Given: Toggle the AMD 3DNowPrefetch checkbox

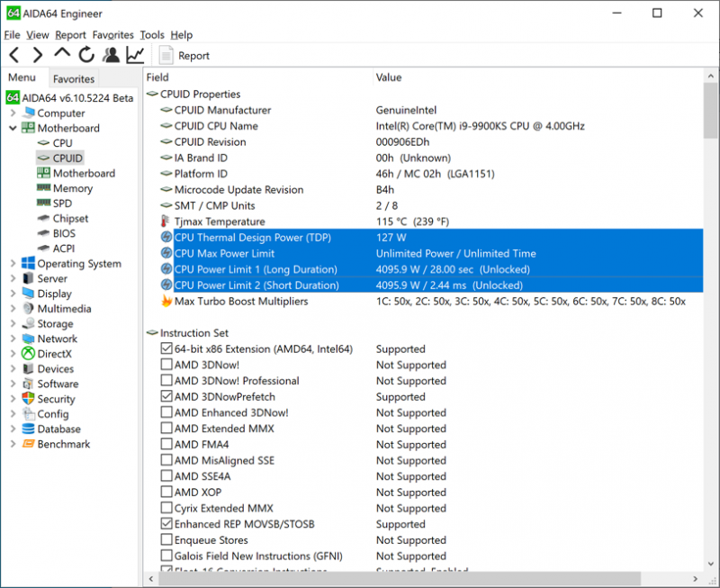Looking at the screenshot, I should click(x=166, y=396).
